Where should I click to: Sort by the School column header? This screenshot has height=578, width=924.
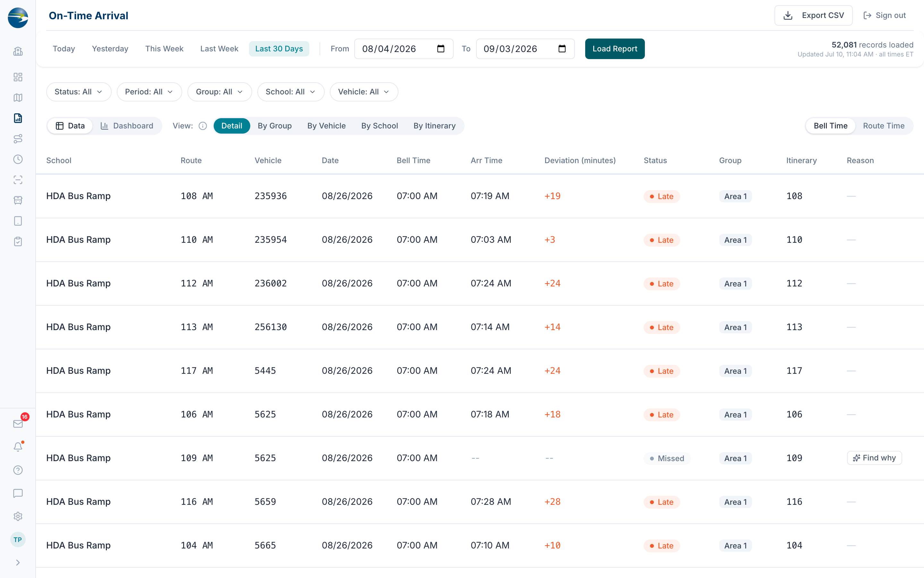point(59,161)
